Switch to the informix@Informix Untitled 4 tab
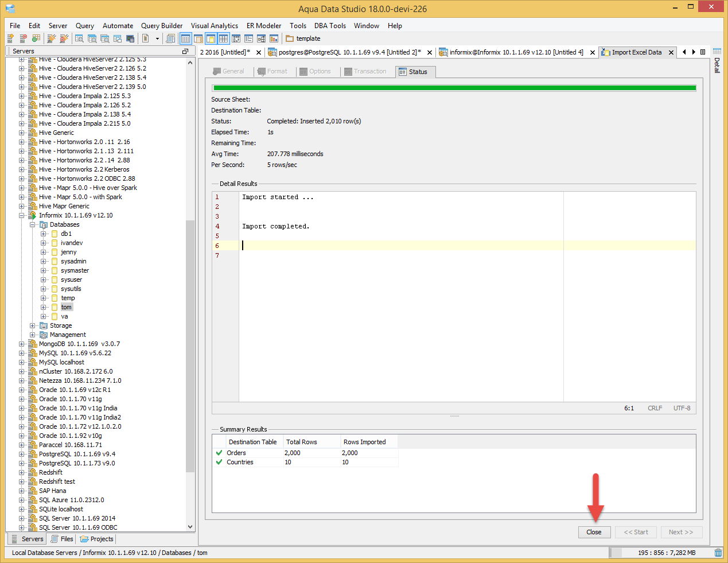Image resolution: width=728 pixels, height=563 pixels. (x=516, y=52)
